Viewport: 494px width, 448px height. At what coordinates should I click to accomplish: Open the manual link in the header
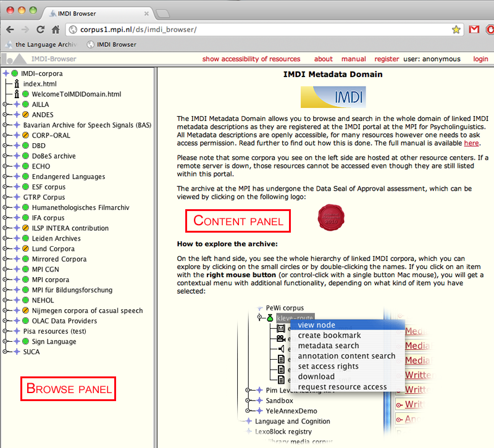353,59
